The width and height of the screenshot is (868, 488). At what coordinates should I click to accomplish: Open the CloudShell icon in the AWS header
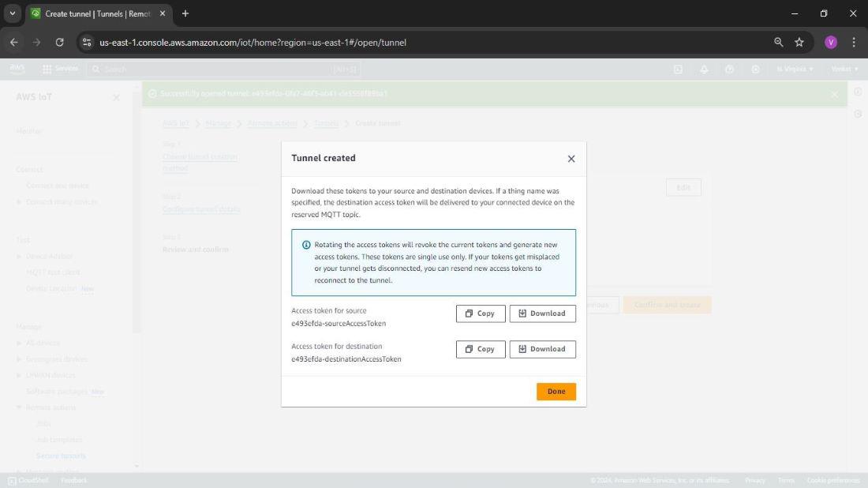coord(678,69)
